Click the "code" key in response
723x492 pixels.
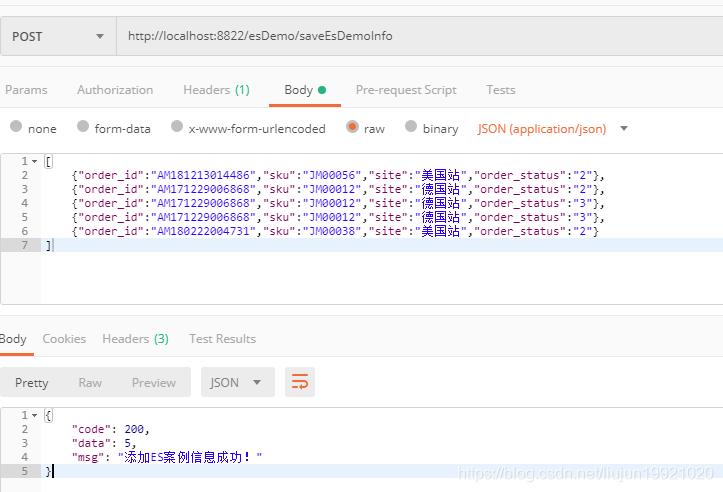coord(91,429)
